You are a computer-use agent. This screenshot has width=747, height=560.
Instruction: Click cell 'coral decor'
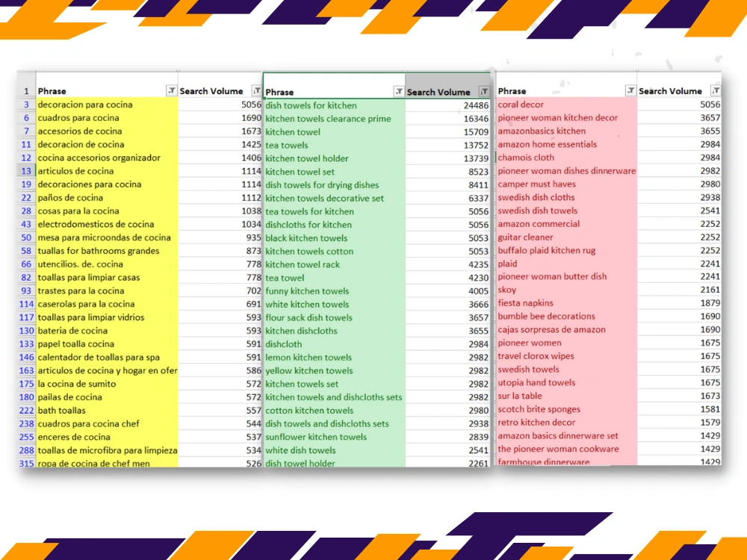pos(566,105)
